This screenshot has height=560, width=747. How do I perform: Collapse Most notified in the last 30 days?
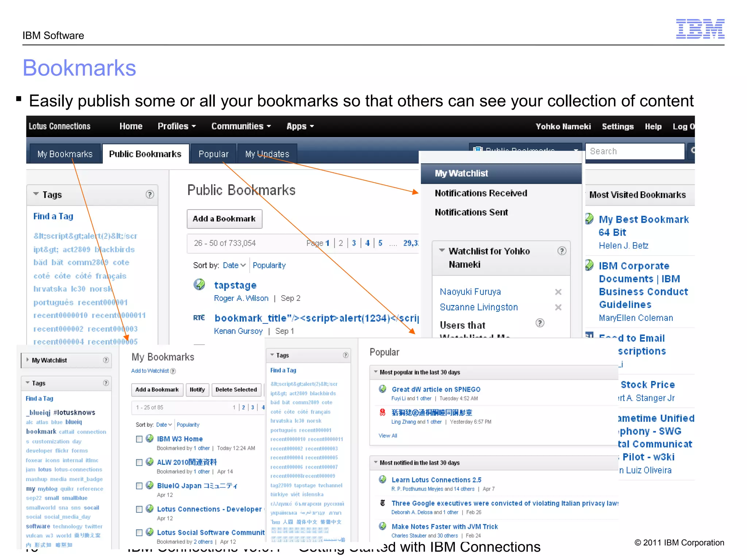(x=376, y=462)
